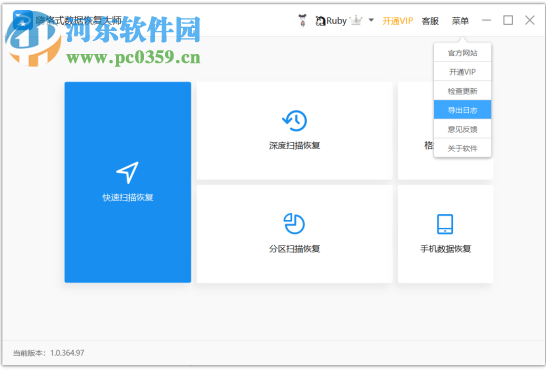
Task: Select 官方网站 from the menu
Action: click(462, 53)
